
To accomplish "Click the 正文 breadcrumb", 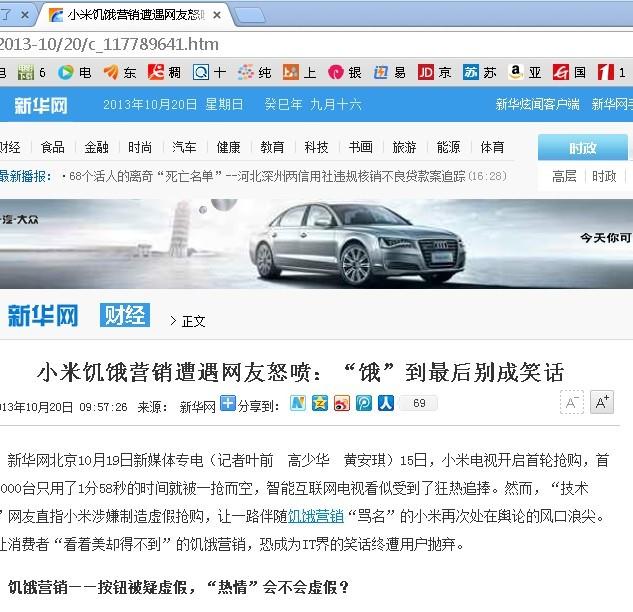I will point(193,321).
